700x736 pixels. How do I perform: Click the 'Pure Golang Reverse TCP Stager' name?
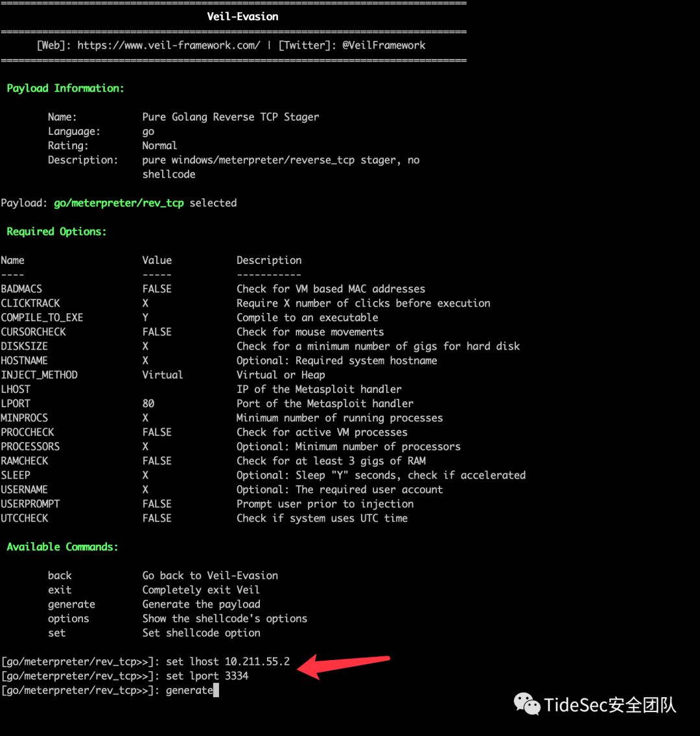coord(230,117)
